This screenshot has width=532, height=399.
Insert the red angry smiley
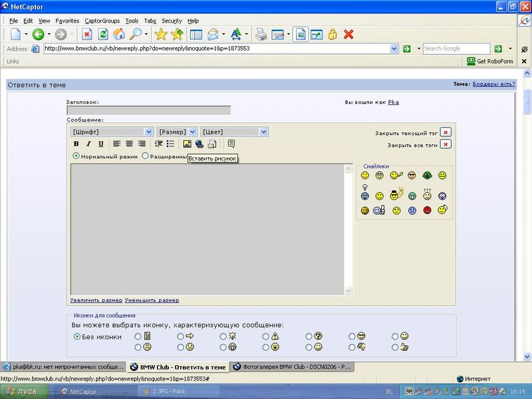tap(427, 210)
